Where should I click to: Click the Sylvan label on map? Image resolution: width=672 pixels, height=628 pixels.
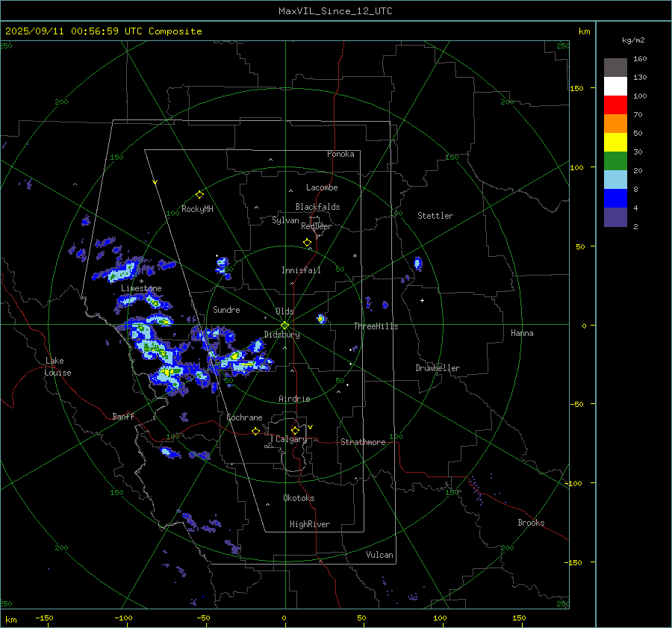(x=285, y=220)
